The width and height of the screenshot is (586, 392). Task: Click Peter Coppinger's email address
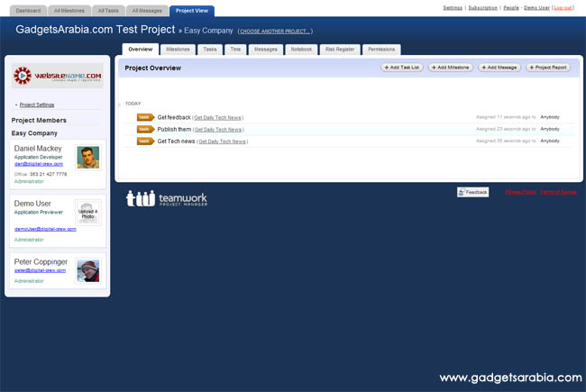click(40, 270)
